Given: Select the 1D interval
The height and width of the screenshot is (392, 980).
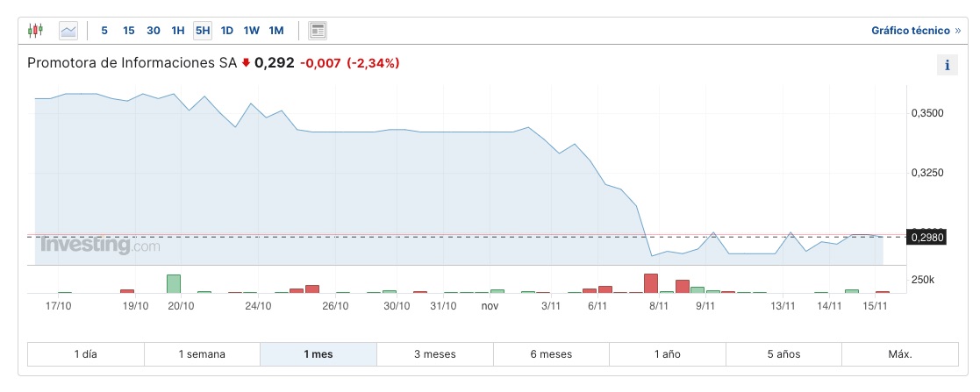Looking at the screenshot, I should [x=227, y=31].
